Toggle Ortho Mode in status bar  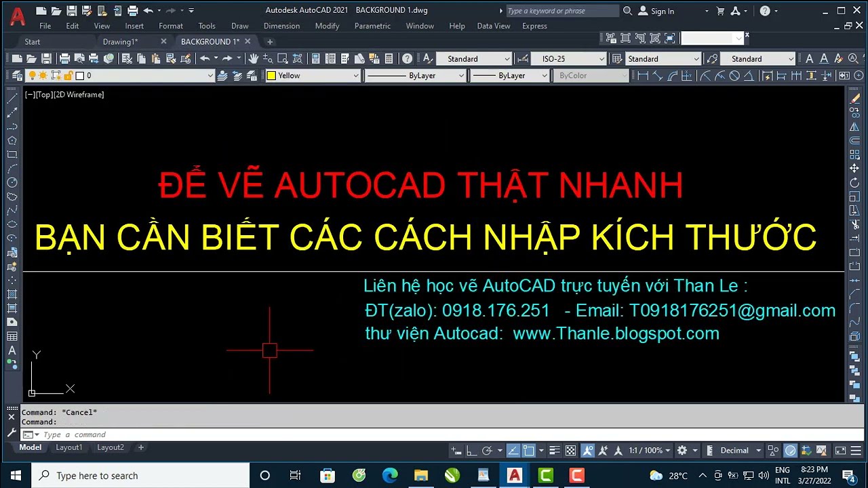pyautogui.click(x=471, y=451)
